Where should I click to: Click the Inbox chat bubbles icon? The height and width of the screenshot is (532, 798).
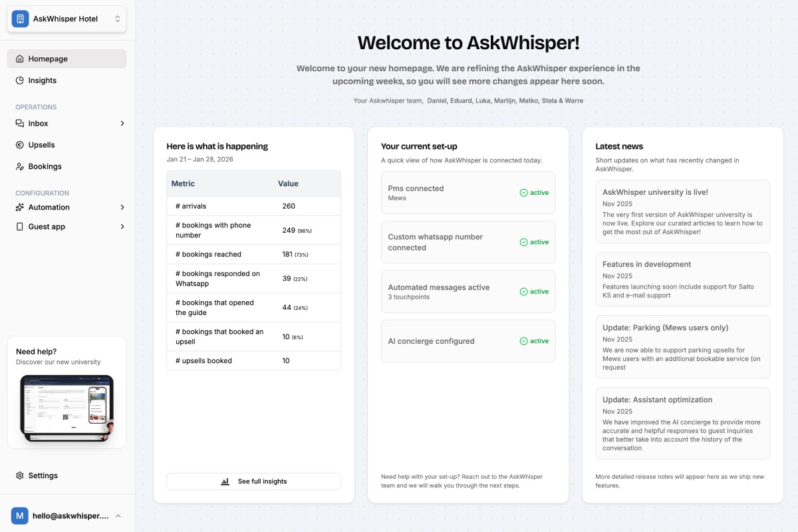pos(20,124)
